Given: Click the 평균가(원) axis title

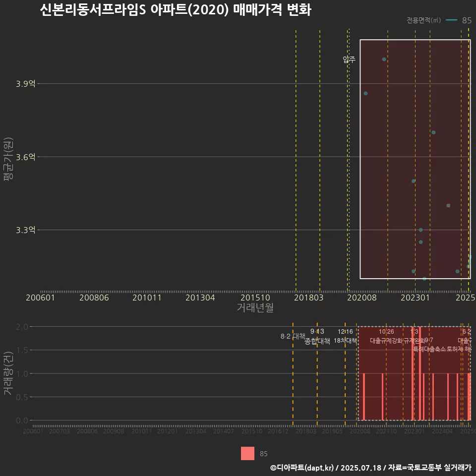Looking at the screenshot, I should [8, 159].
